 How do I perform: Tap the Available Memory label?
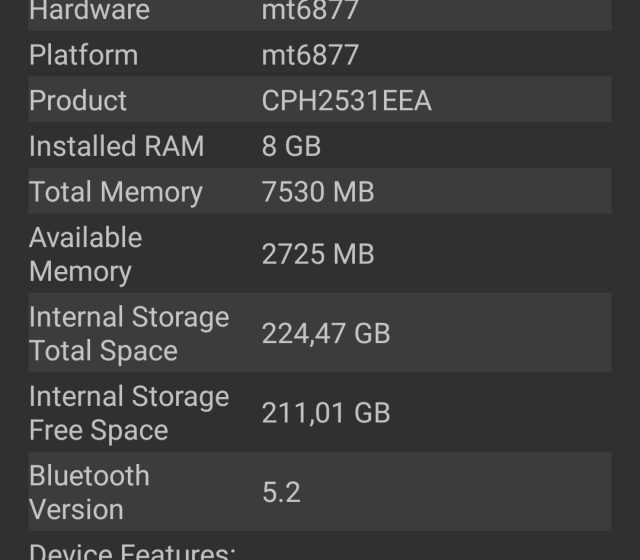point(85,254)
